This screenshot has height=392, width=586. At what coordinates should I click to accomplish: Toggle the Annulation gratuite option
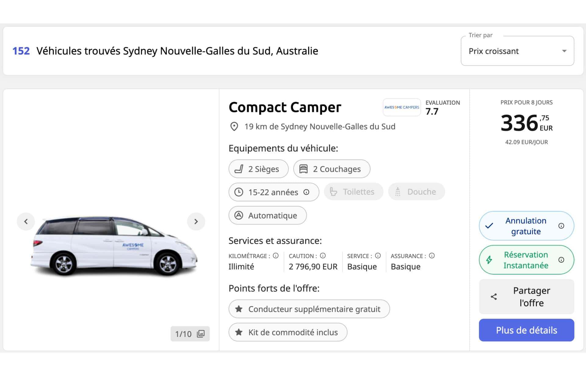526,226
